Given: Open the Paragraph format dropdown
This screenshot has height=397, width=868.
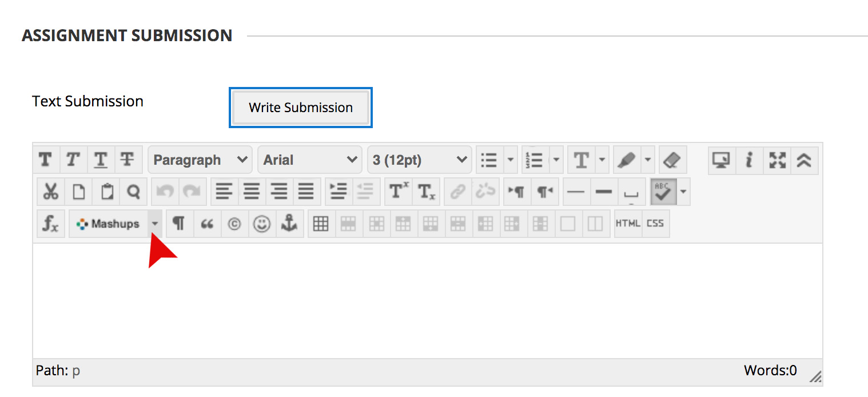Looking at the screenshot, I should coord(200,160).
